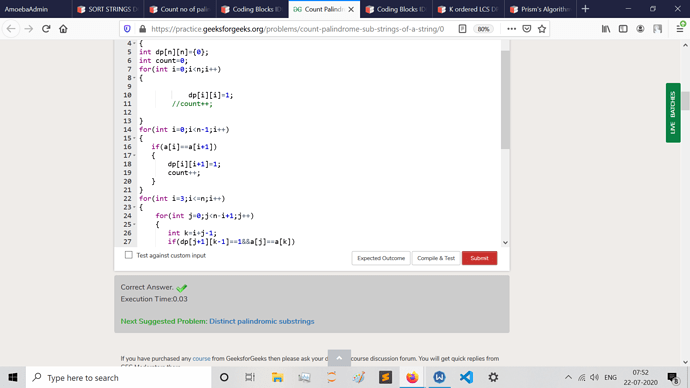Collapse code fold arrow at line 15

point(134,138)
